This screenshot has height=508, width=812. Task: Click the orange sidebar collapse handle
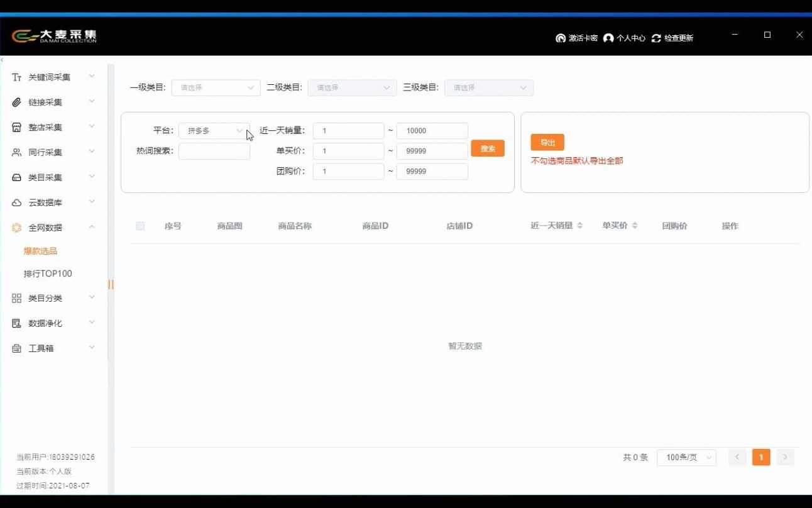(x=111, y=284)
